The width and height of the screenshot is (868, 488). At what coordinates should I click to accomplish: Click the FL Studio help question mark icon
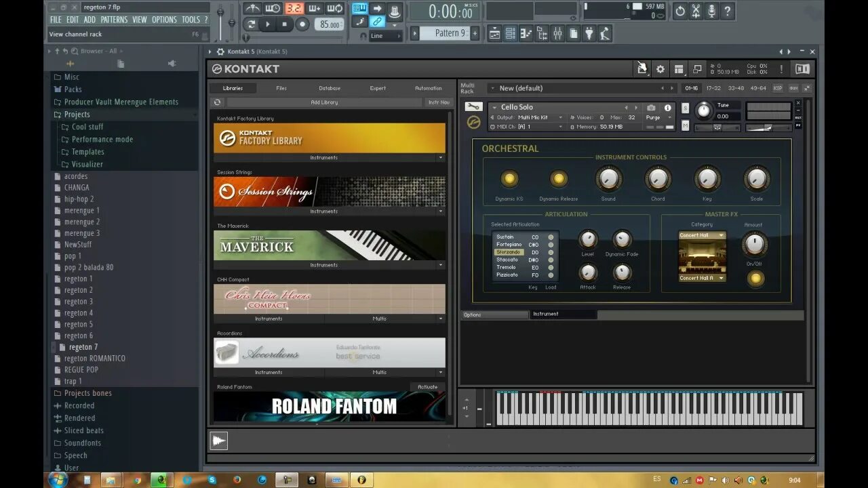728,11
